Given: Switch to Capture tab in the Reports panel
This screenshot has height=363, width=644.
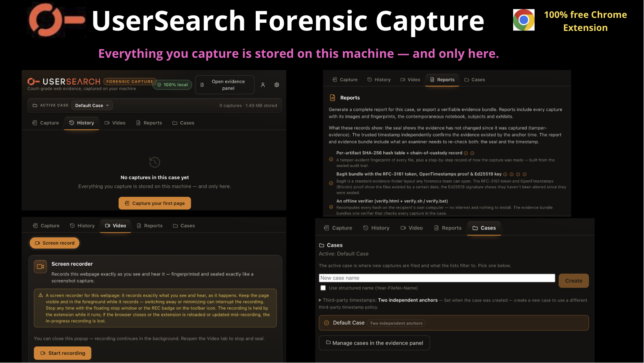Looking at the screenshot, I should pyautogui.click(x=345, y=80).
